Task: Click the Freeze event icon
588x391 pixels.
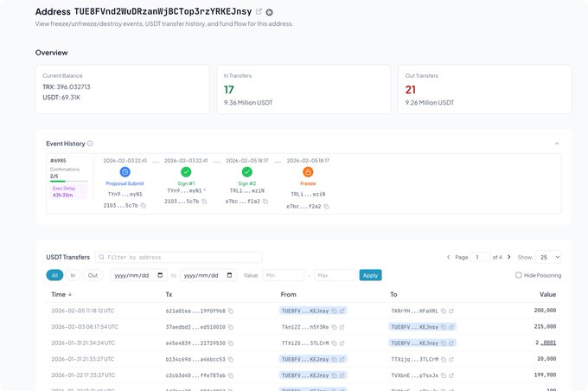Action: 308,172
